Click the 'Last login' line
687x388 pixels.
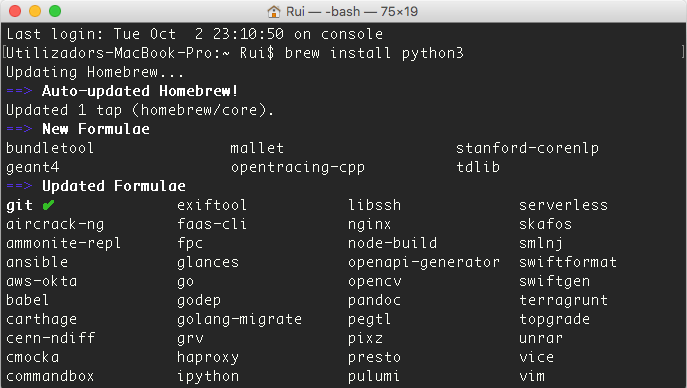coord(195,34)
